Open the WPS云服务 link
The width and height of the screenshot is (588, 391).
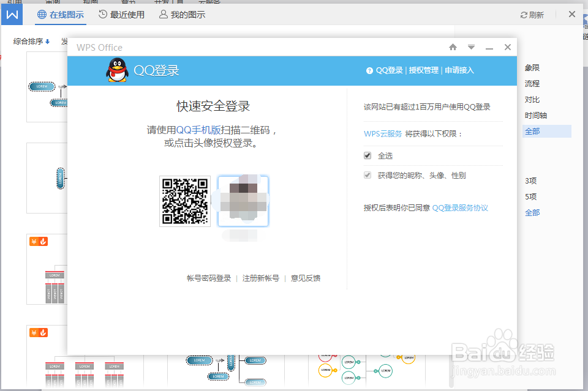click(383, 134)
